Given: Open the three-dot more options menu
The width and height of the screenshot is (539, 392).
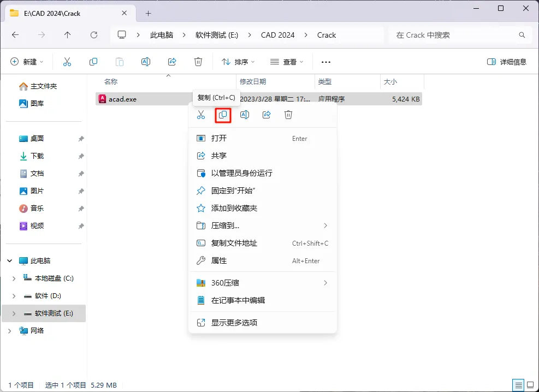Looking at the screenshot, I should pos(326,62).
